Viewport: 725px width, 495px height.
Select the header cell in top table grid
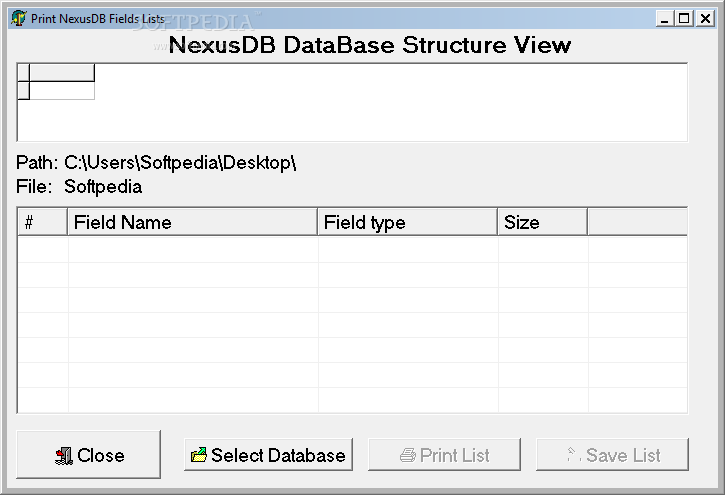pyautogui.click(x=62, y=73)
